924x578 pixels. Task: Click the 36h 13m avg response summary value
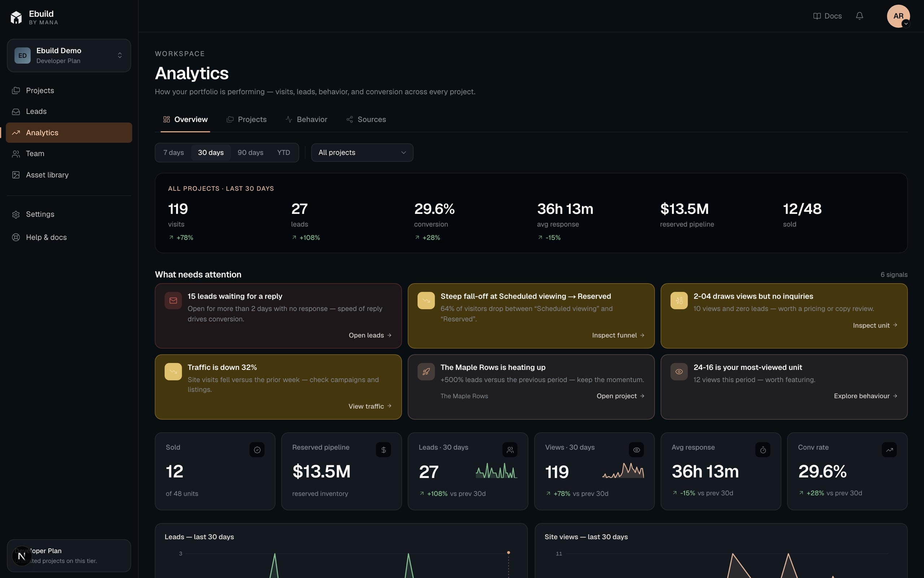pyautogui.click(x=565, y=209)
